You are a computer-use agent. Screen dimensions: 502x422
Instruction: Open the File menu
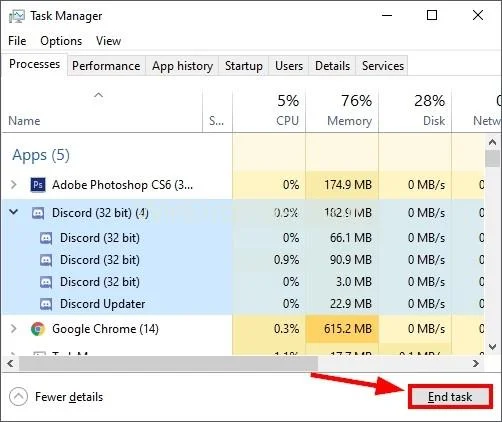click(x=17, y=41)
